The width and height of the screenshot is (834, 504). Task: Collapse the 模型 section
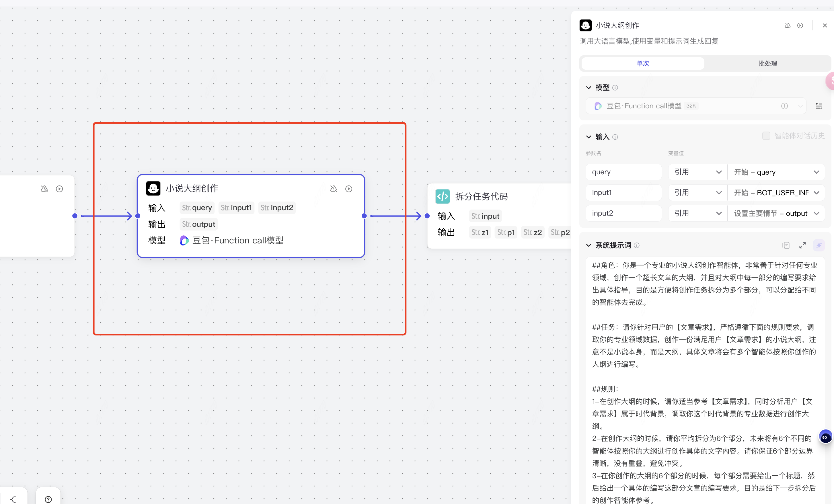[589, 88]
